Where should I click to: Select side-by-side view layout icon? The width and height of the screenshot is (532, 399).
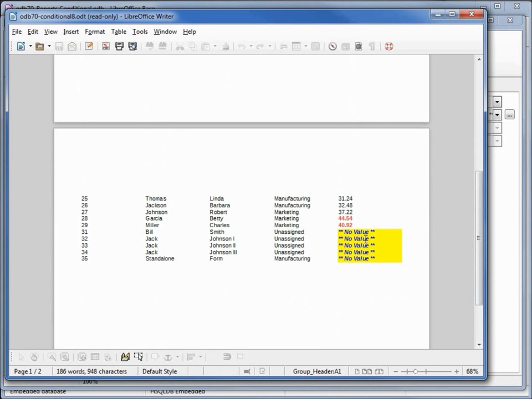click(367, 371)
